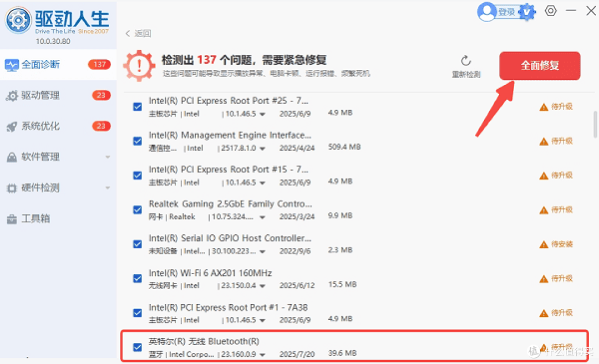Click the 23 badge on 驱动管理
599x364 pixels.
click(101, 95)
